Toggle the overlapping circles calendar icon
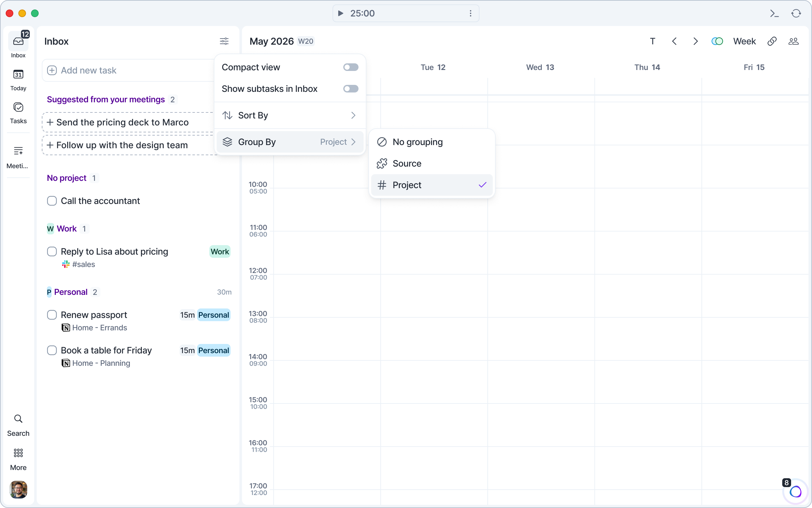812x508 pixels. click(x=717, y=41)
